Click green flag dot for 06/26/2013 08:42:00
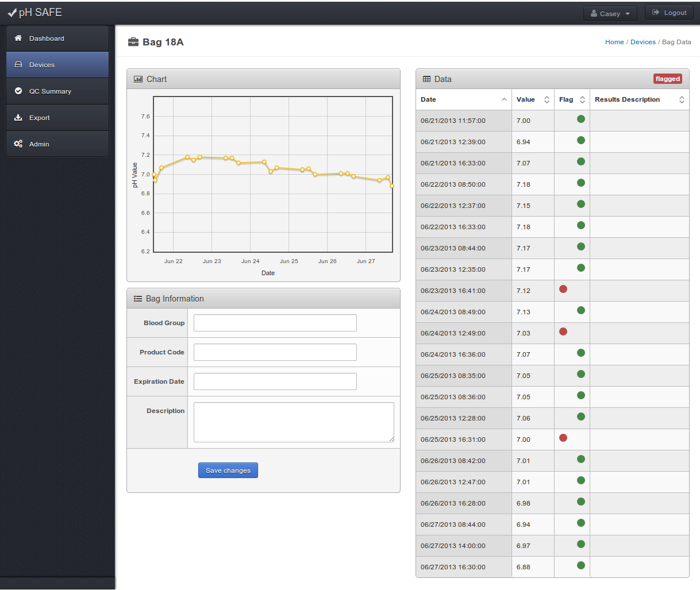The height and width of the screenshot is (590, 700). pyautogui.click(x=581, y=459)
